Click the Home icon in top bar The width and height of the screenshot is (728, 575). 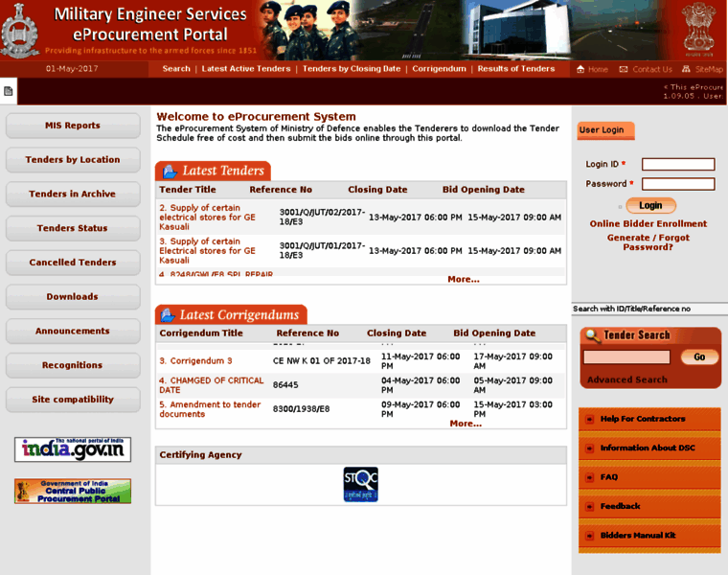tap(580, 69)
